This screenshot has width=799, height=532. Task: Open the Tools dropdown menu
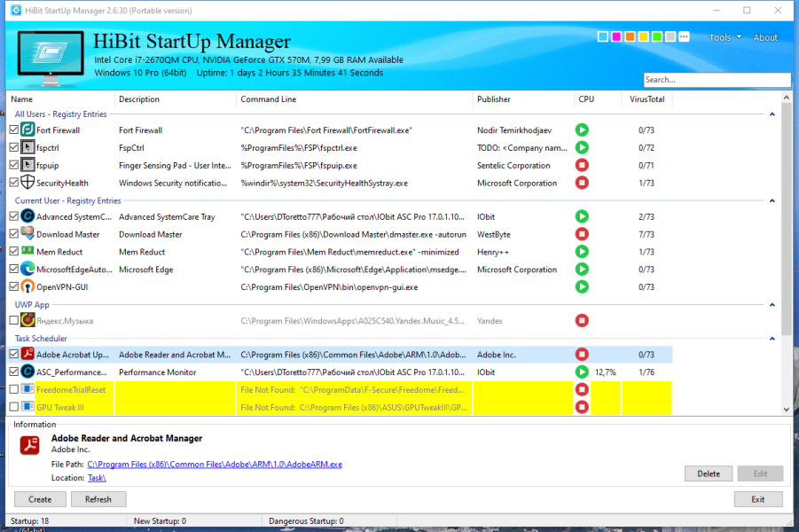point(725,37)
